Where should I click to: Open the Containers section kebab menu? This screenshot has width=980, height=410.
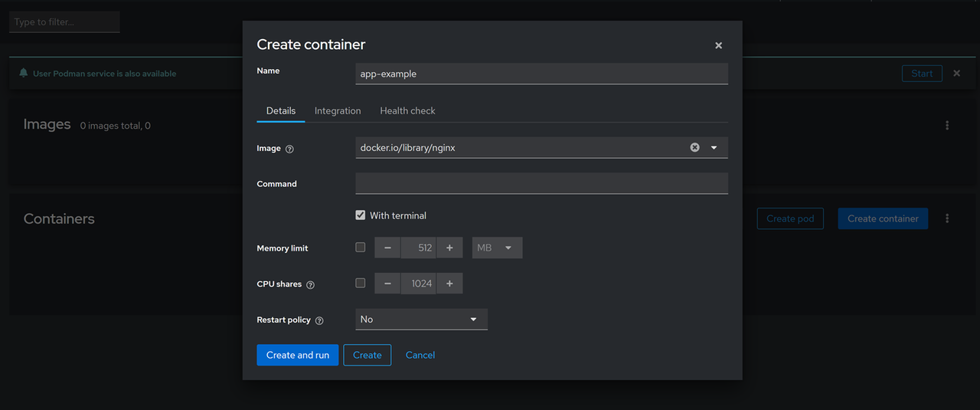[947, 218]
